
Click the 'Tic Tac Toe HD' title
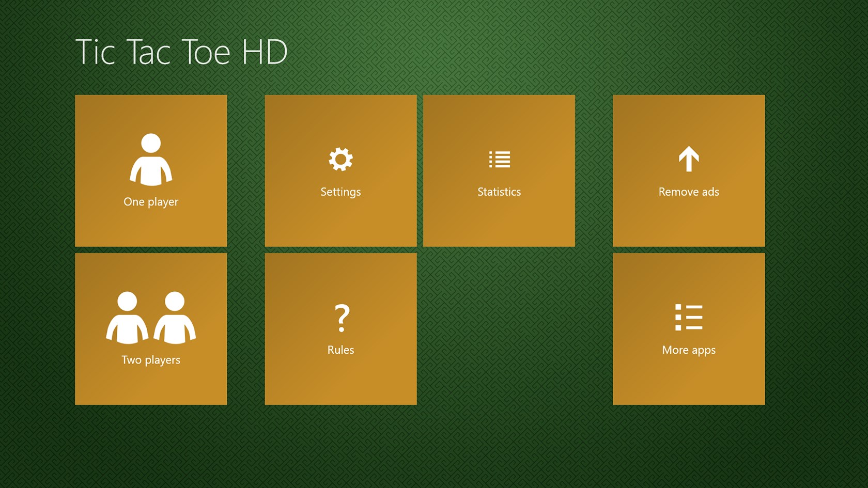[181, 52]
